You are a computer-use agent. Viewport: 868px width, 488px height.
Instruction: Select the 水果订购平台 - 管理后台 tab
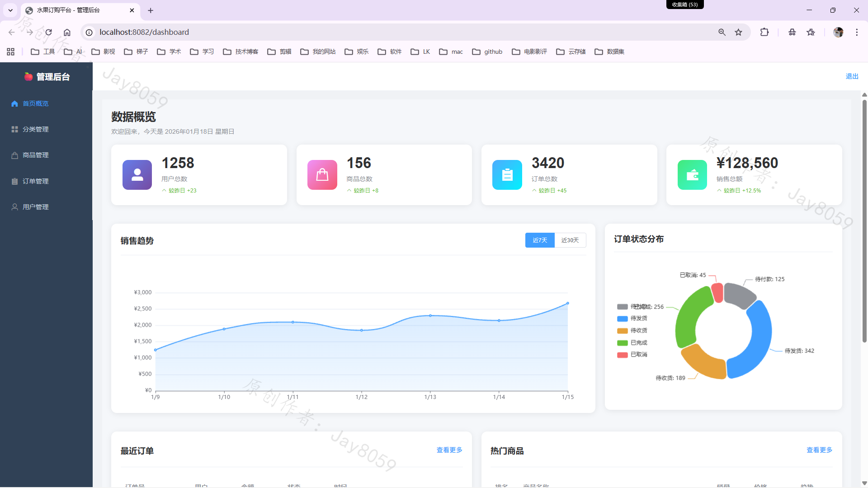click(80, 10)
